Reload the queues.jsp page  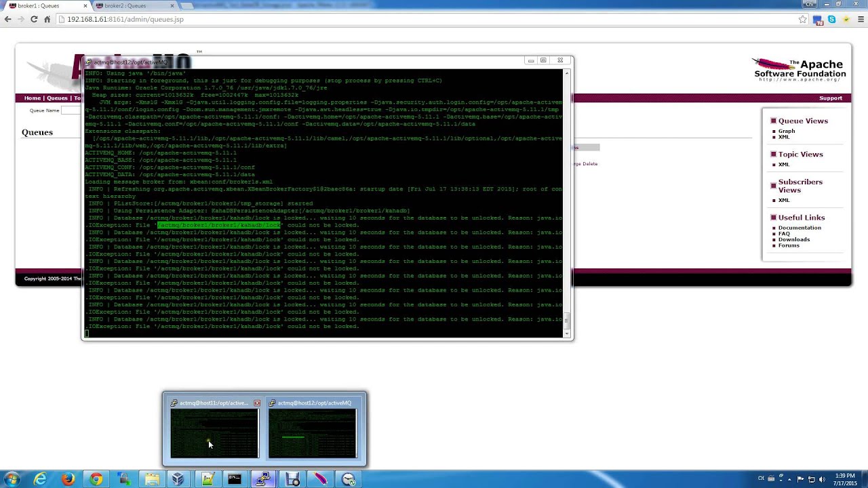(34, 19)
